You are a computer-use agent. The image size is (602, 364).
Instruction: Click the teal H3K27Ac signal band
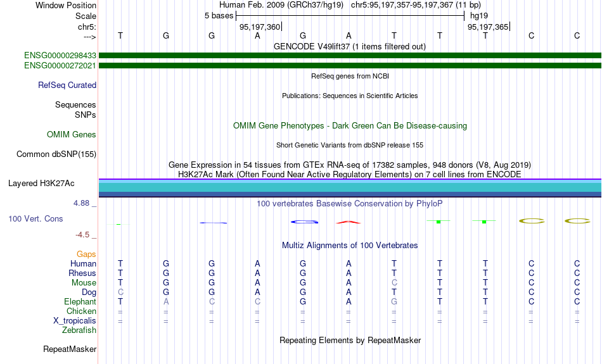tap(350, 187)
